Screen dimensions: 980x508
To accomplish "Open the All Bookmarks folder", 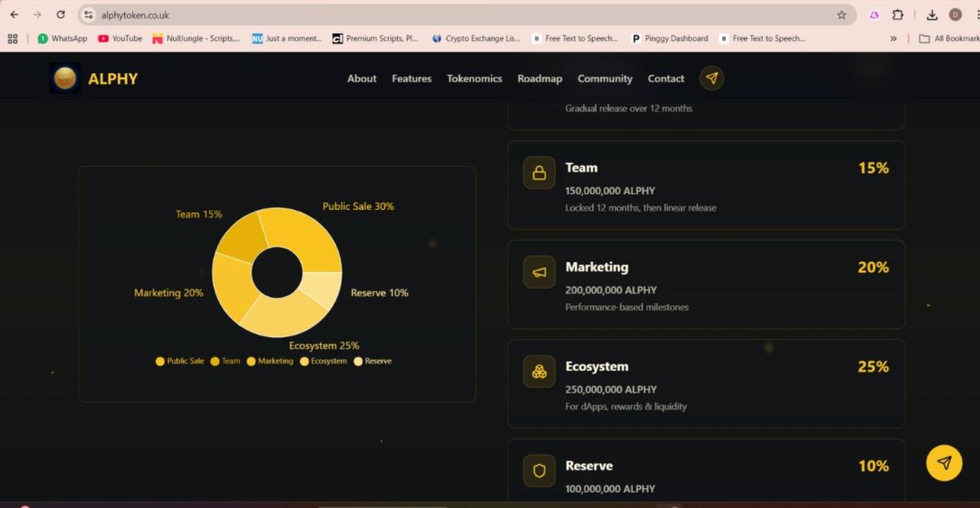I will click(947, 38).
